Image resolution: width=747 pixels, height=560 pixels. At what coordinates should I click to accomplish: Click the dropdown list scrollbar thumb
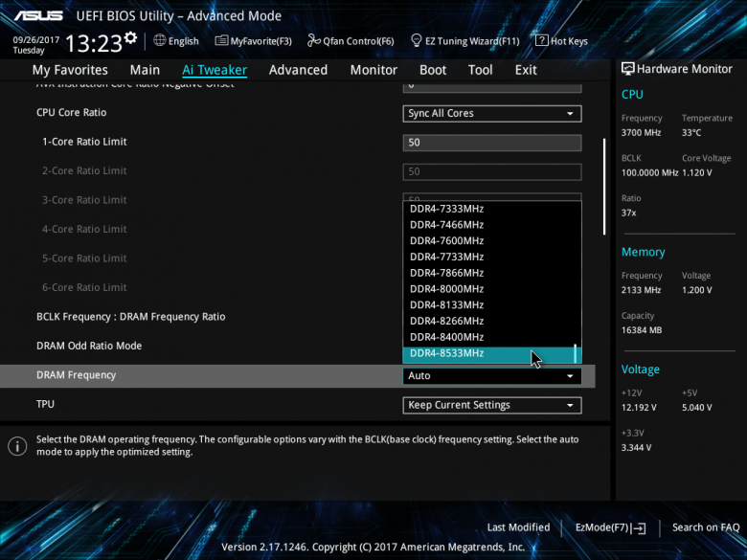576,354
